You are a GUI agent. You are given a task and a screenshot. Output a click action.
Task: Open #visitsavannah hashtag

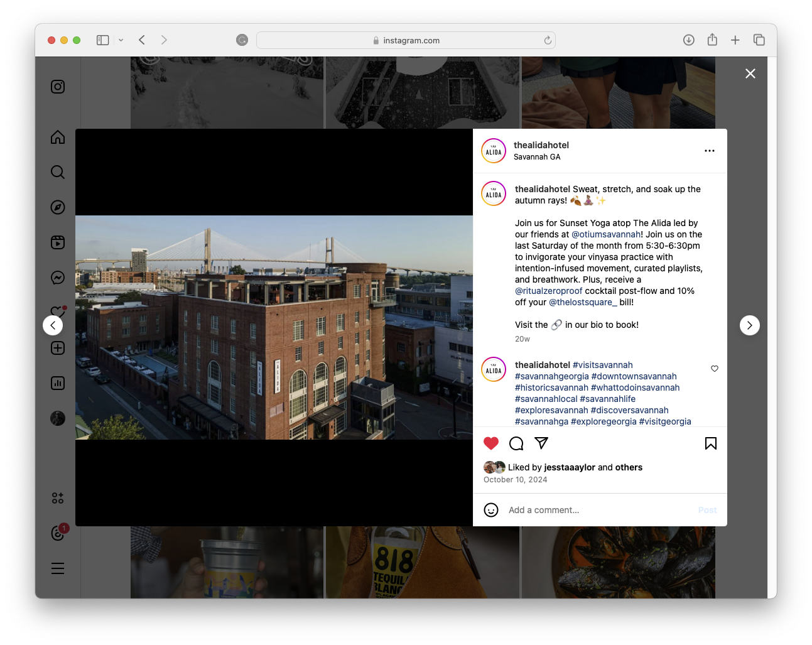pyautogui.click(x=603, y=365)
